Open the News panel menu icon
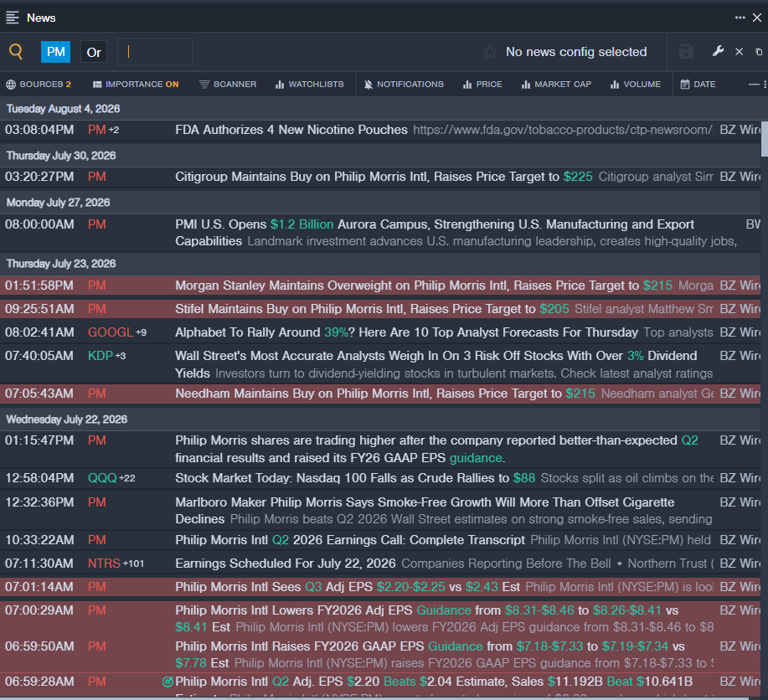Screen dimensions: 768x700 click(13, 18)
